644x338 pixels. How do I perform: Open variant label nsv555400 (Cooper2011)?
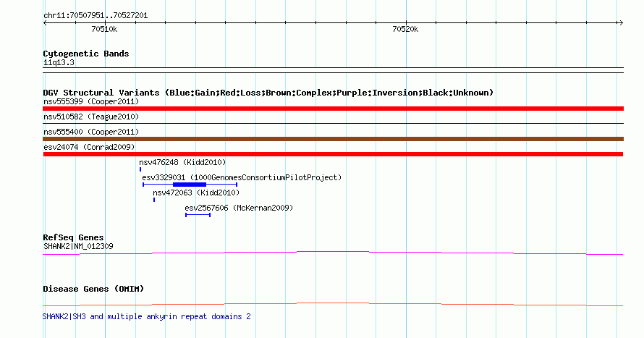click(x=91, y=132)
